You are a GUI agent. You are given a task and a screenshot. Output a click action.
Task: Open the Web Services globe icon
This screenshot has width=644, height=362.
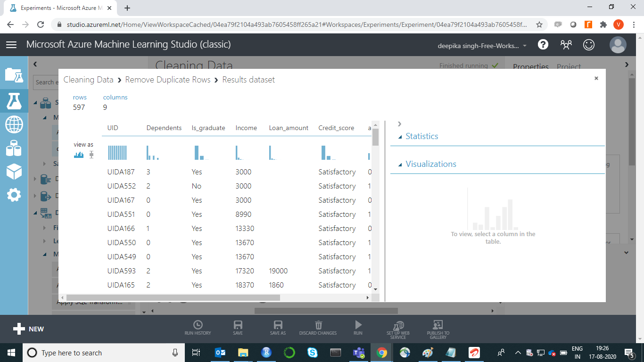pos(14,124)
